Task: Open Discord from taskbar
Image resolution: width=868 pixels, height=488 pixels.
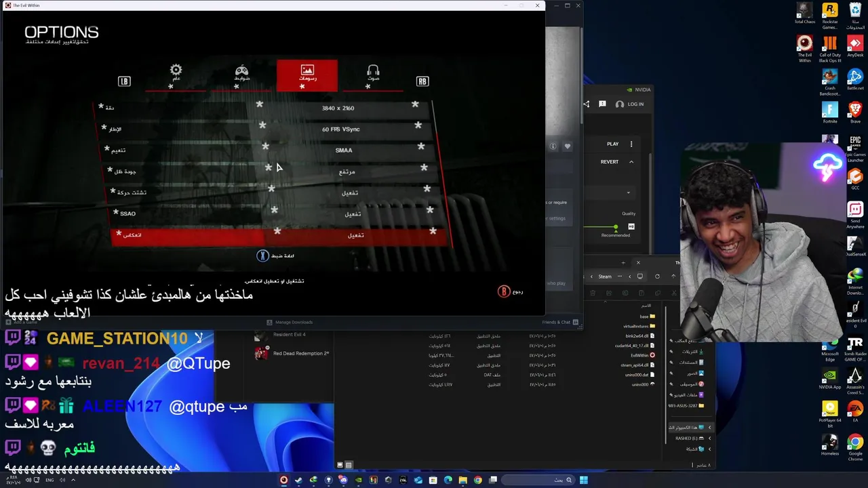Action: point(343,481)
